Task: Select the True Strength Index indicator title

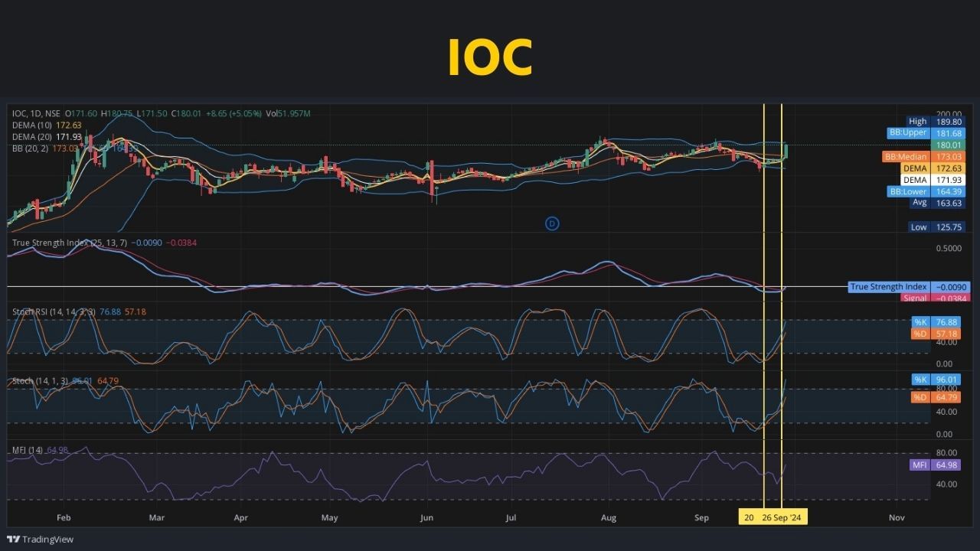Action: [x=69, y=243]
